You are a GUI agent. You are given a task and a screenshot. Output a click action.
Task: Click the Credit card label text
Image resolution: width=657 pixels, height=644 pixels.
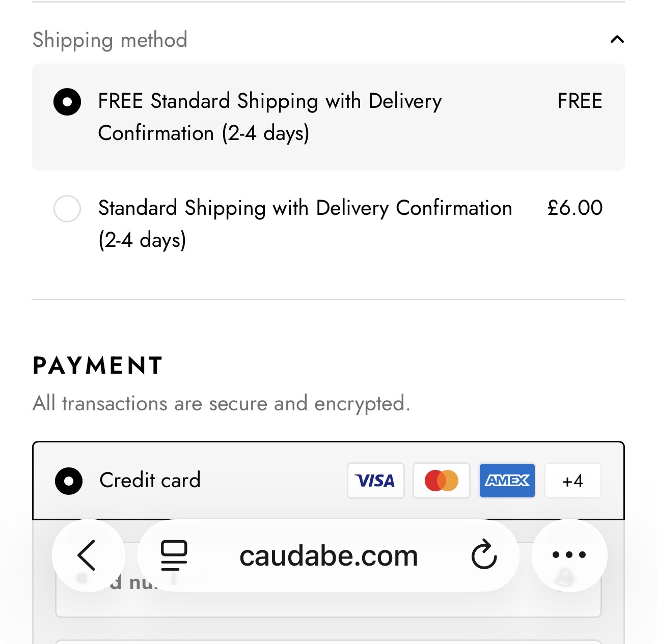point(150,481)
